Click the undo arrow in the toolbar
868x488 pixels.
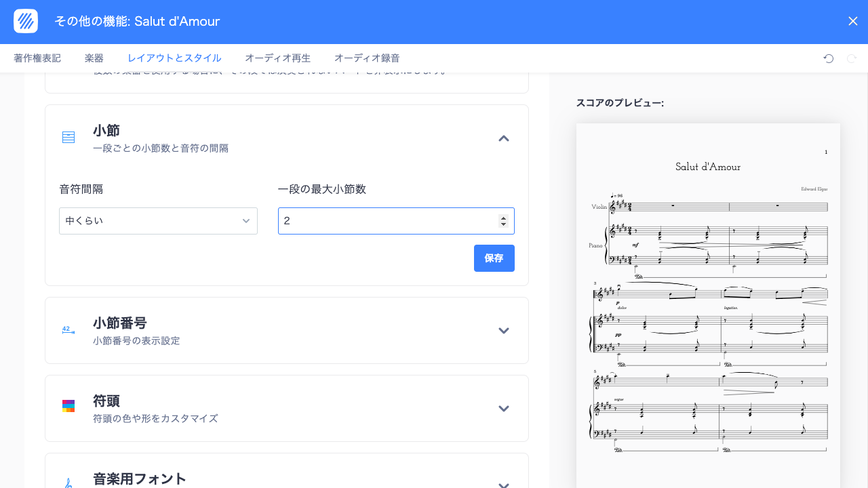tap(828, 59)
